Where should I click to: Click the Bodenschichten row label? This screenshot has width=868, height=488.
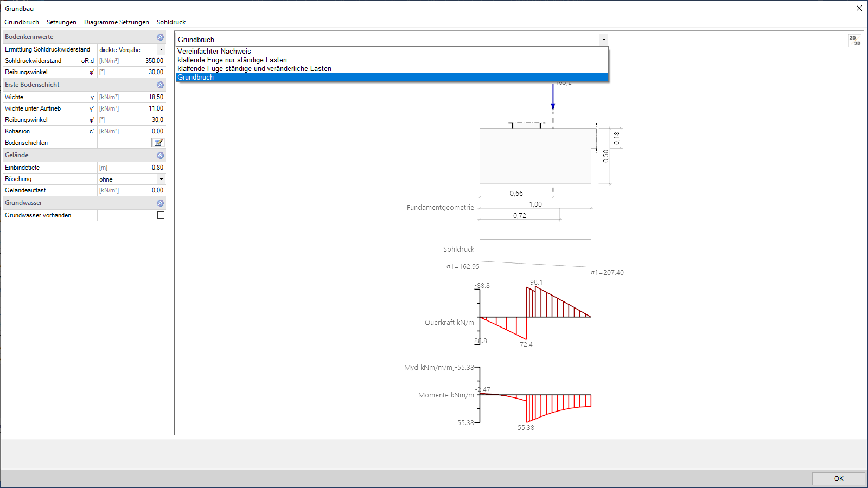point(27,143)
